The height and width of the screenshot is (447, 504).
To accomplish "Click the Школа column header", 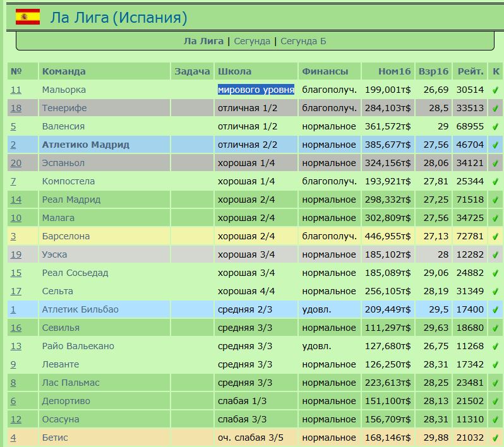I will point(234,71).
